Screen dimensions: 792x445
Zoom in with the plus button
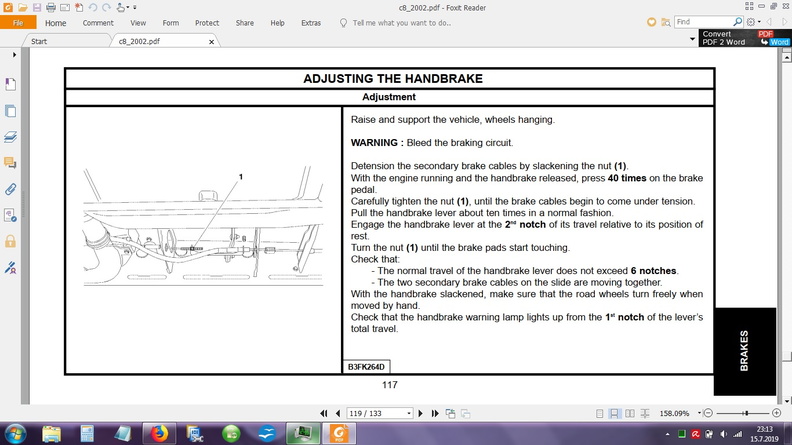point(777,413)
